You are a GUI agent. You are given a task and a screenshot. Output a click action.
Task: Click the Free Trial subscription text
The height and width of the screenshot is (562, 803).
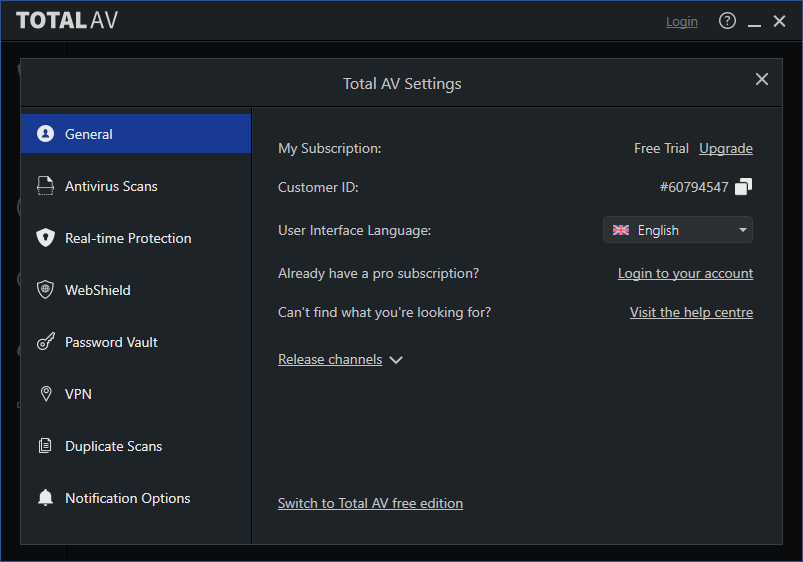[661, 148]
